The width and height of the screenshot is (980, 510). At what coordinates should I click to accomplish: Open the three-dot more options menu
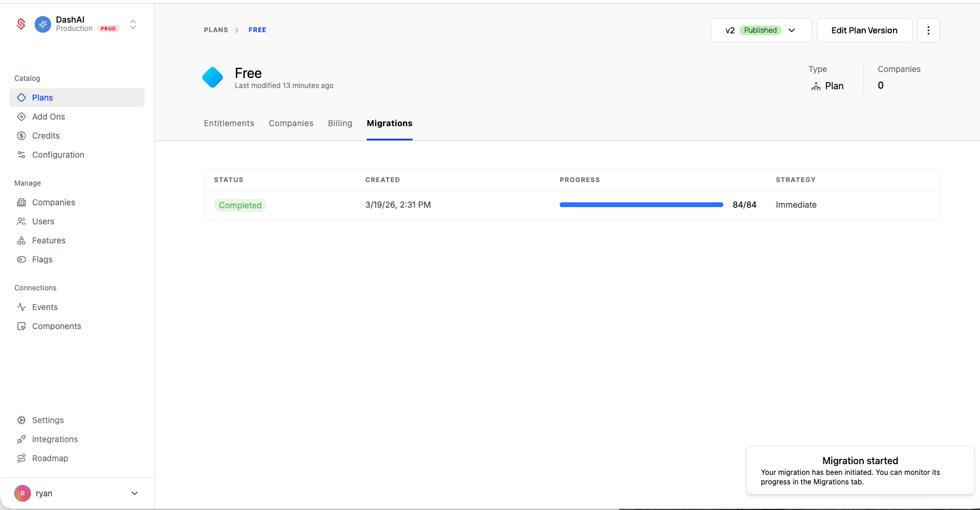click(x=928, y=30)
